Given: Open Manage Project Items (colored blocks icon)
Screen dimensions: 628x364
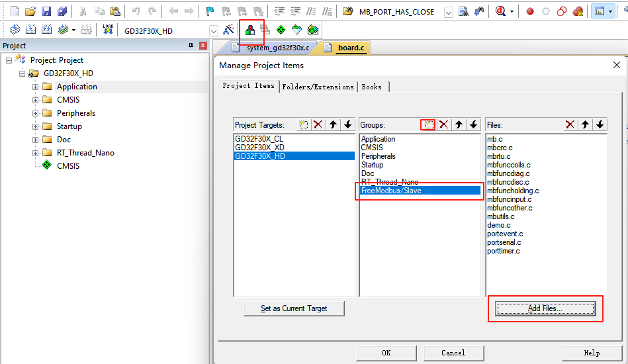Looking at the screenshot, I should [x=250, y=30].
